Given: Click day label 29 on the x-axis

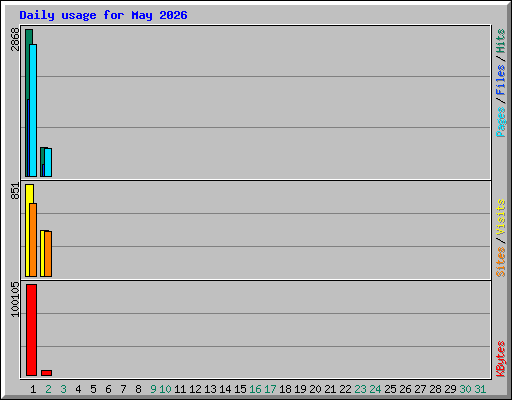Looking at the screenshot, I should pyautogui.click(x=450, y=389).
